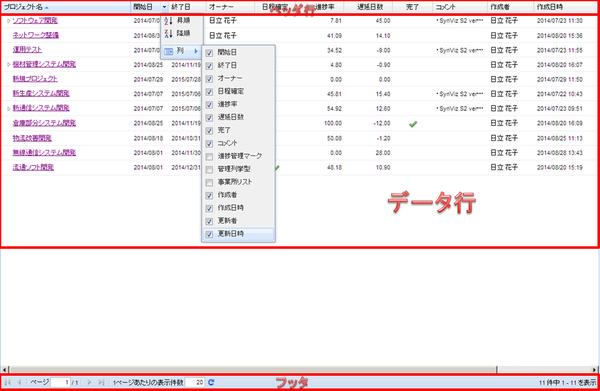Open the 列 submenu item
Image resolution: width=600 pixels, height=391 pixels.
pyautogui.click(x=181, y=51)
